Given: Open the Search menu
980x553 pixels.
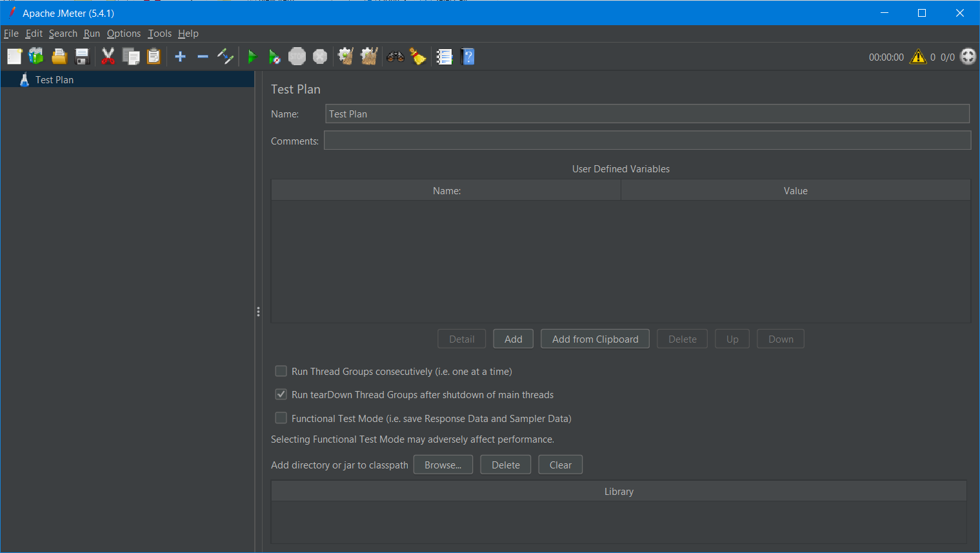Looking at the screenshot, I should (63, 34).
